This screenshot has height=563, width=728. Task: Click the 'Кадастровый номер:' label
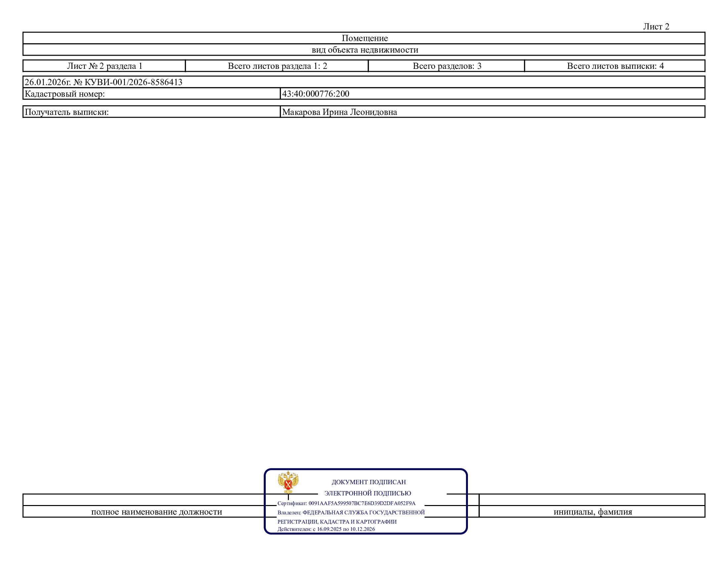pos(65,94)
